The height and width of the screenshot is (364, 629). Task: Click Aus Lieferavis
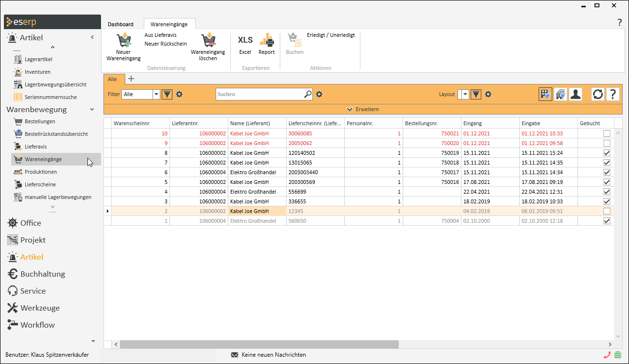[x=161, y=35]
